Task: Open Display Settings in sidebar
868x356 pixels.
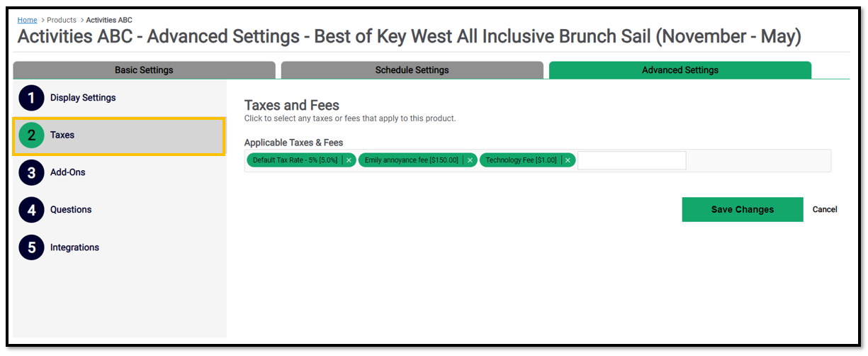Action: (83, 98)
